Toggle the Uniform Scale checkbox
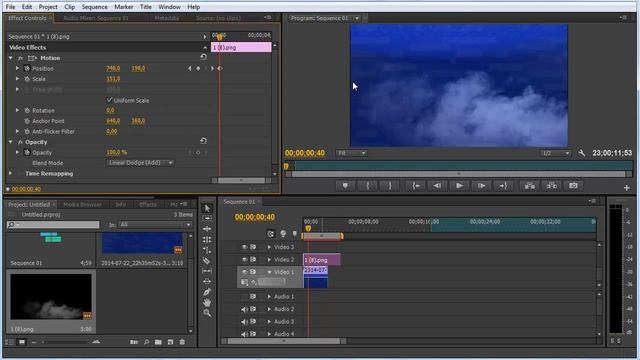Image resolution: width=640 pixels, height=360 pixels. pos(109,100)
